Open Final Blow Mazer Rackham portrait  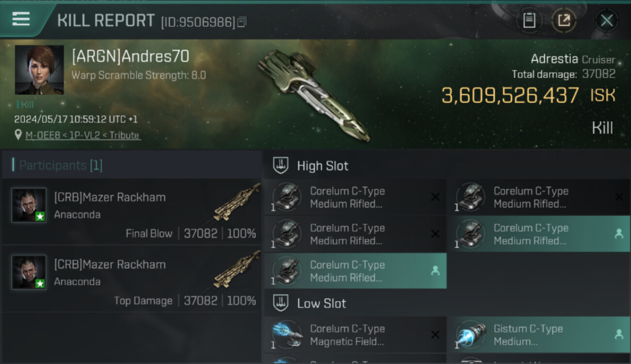[29, 205]
